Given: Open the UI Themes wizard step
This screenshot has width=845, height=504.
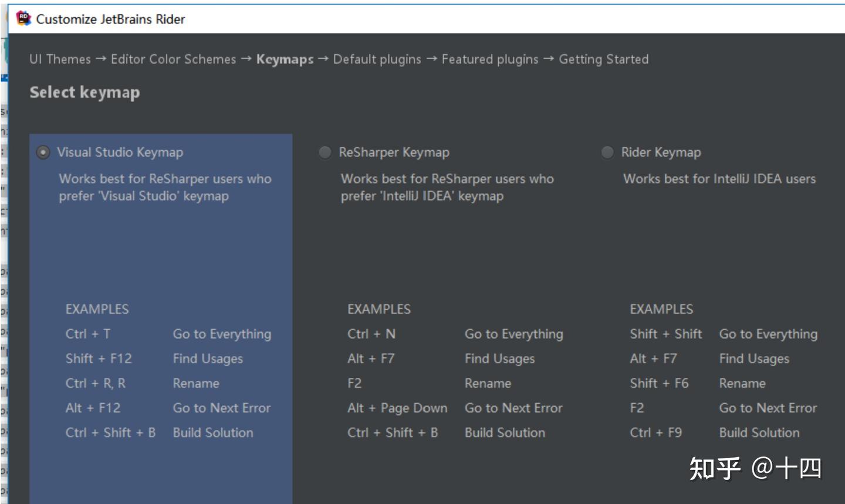Looking at the screenshot, I should tap(59, 59).
